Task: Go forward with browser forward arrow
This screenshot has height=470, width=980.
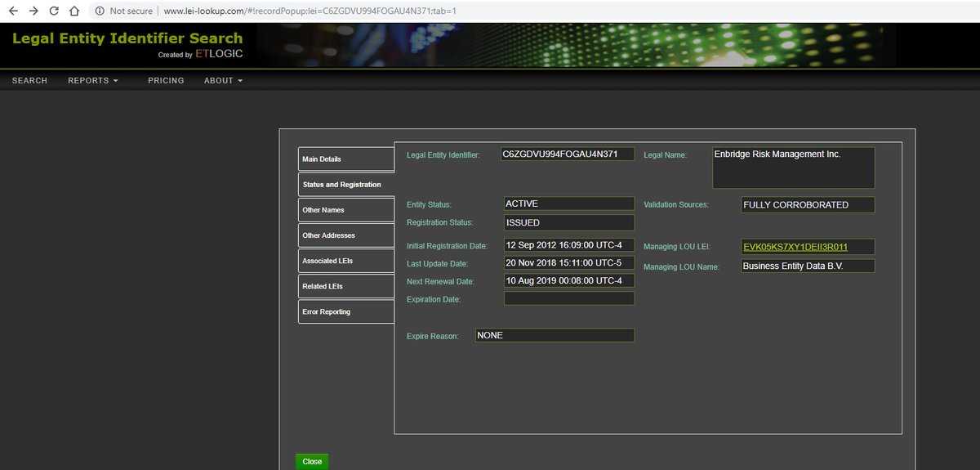Action: (x=33, y=11)
